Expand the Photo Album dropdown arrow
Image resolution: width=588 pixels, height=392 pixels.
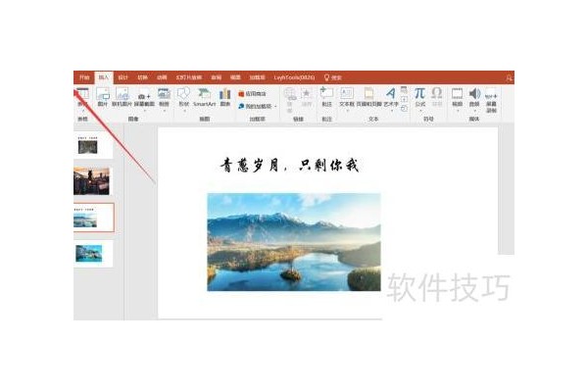165,111
